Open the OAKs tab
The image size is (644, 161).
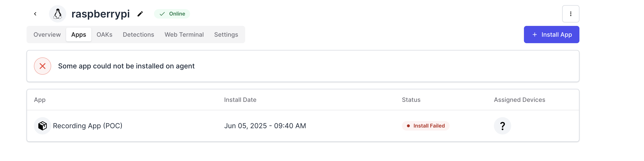pos(104,35)
